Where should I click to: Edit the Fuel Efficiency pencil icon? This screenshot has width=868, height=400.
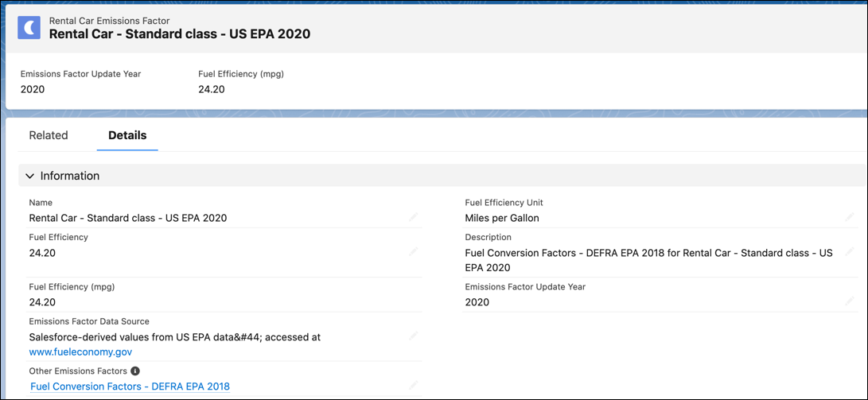click(x=414, y=252)
